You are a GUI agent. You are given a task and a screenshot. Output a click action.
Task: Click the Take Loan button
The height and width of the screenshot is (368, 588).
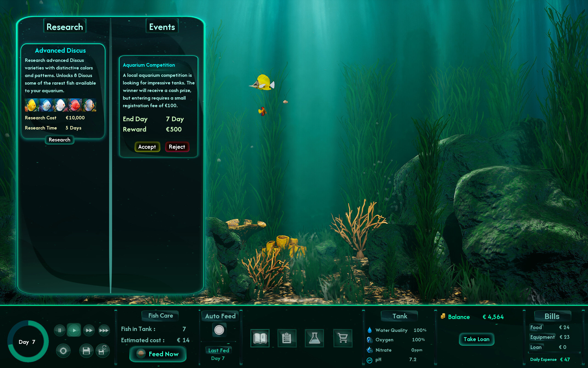click(476, 339)
